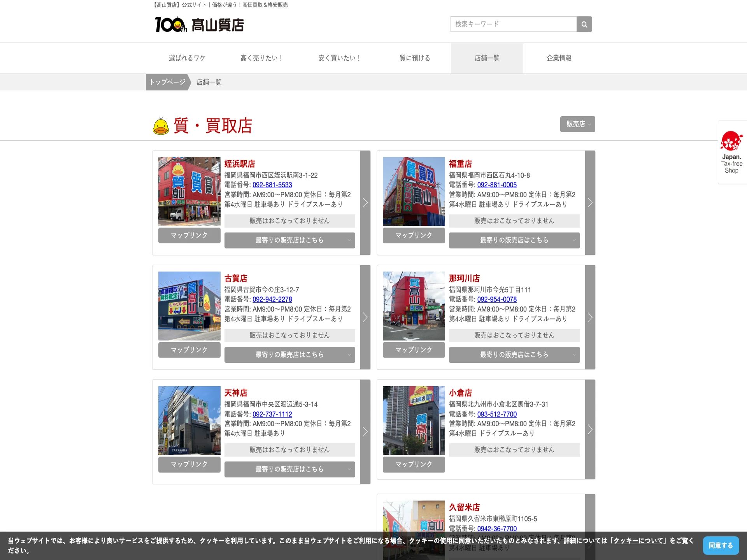Expand 最寄りの販売店はこちら for 姪浜駅店
The width and height of the screenshot is (747, 560).
coord(290,240)
